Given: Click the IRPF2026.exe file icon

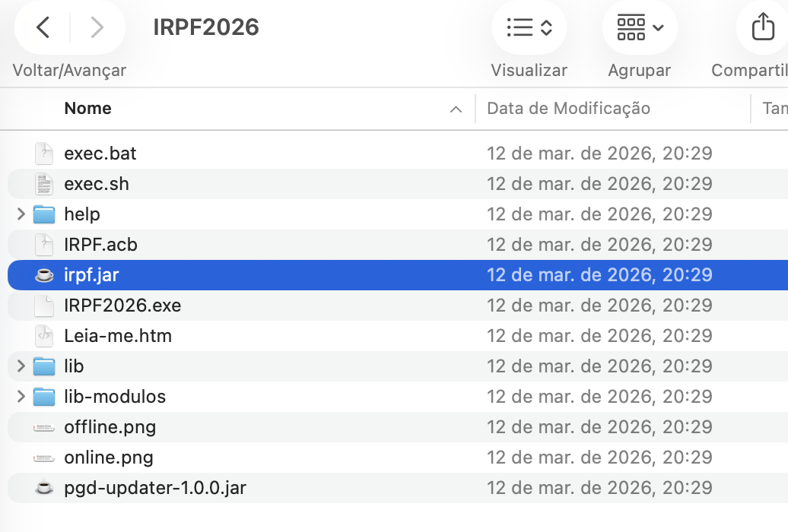Looking at the screenshot, I should pyautogui.click(x=43, y=306).
